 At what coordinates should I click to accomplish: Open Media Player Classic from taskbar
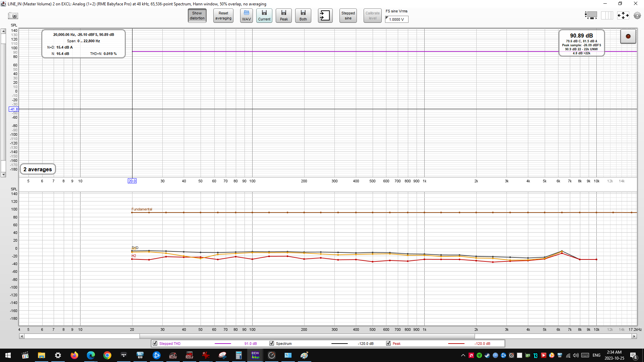coord(25,355)
